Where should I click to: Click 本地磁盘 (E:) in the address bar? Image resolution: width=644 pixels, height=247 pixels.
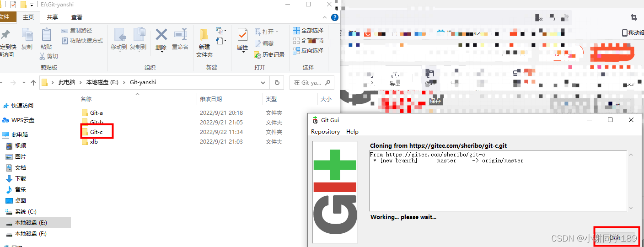click(102, 83)
